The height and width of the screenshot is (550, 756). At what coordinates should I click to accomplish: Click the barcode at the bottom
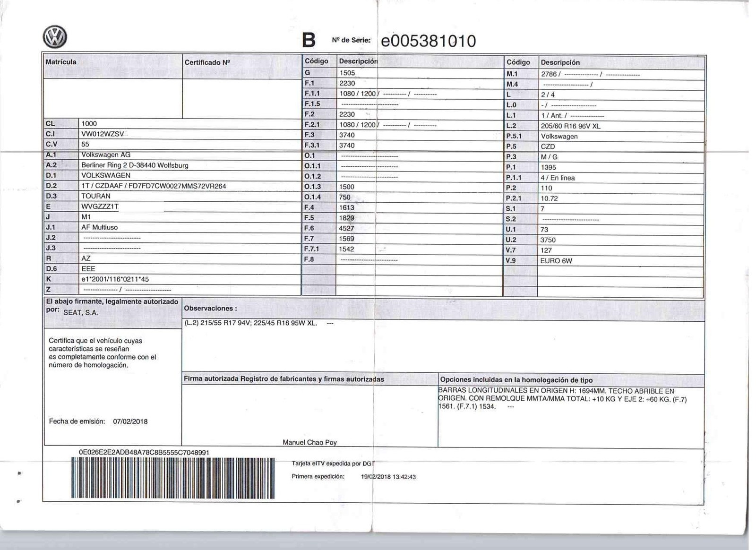[x=173, y=478]
